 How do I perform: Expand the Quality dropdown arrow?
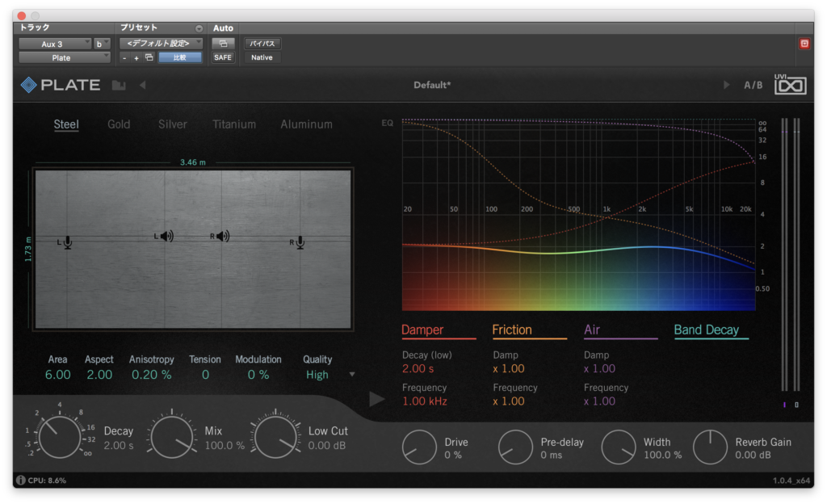coord(352,374)
